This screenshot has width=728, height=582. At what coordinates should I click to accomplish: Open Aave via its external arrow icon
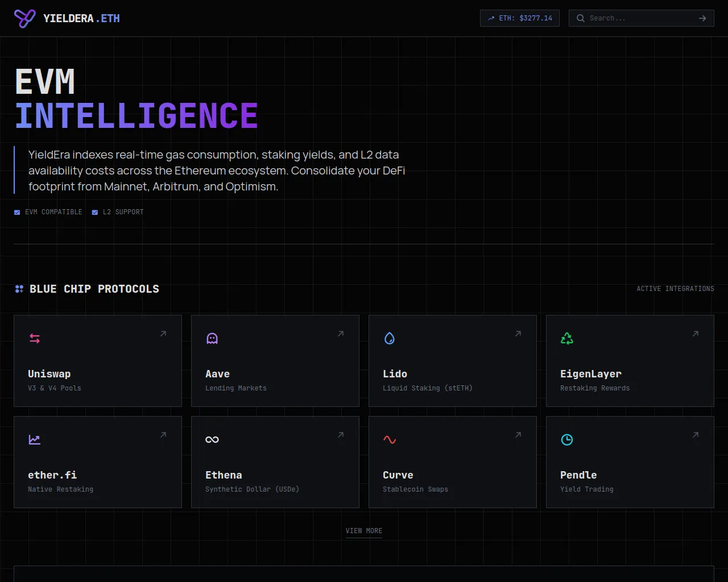click(x=341, y=334)
